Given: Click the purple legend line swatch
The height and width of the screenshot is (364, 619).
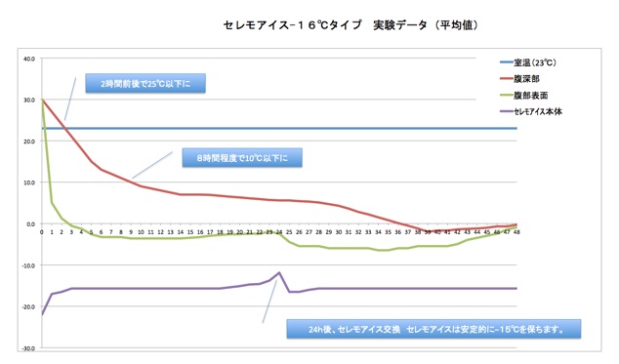Looking at the screenshot, I should [506, 111].
